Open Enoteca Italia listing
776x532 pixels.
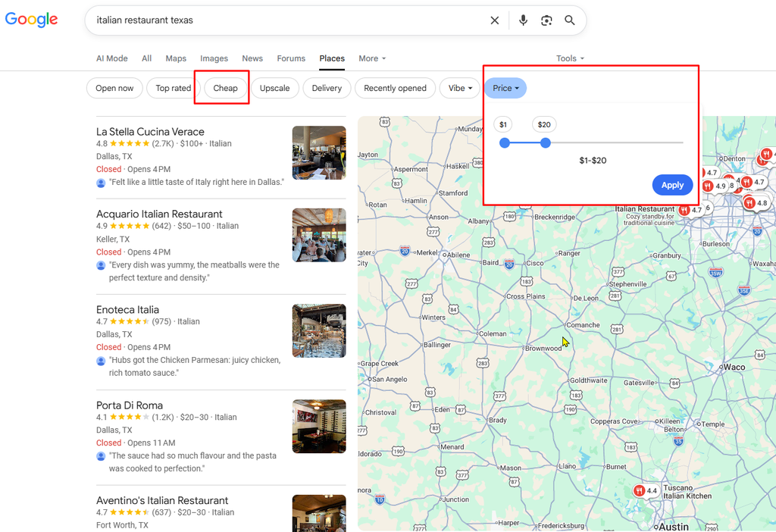tap(127, 310)
